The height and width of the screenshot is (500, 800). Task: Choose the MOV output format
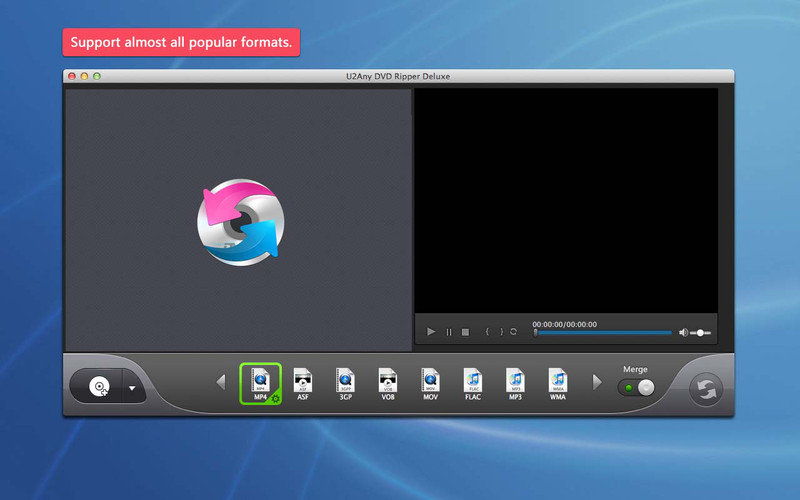(x=430, y=384)
